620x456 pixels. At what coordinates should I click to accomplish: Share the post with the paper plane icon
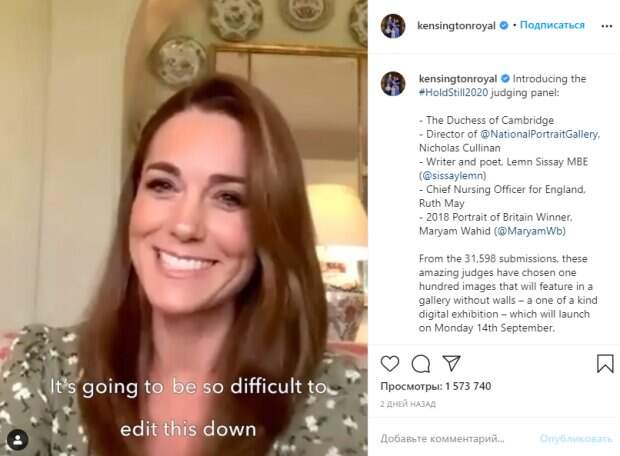coord(451,363)
